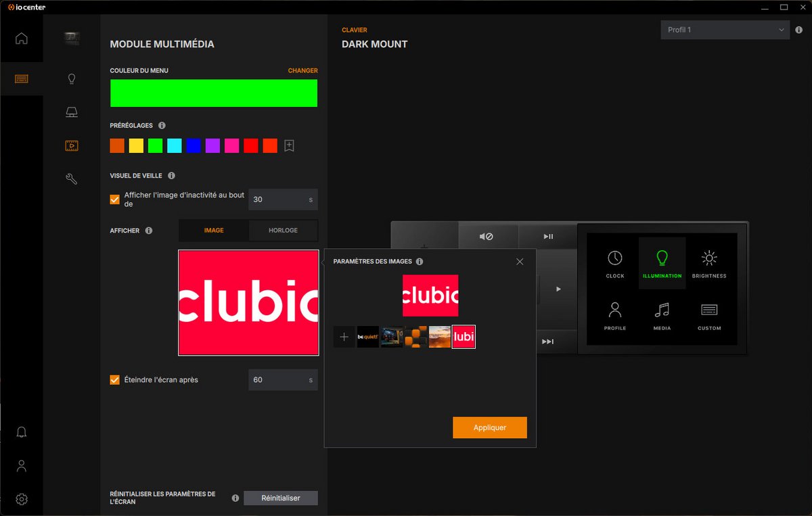Edit the idle image delay field showing 30
The image size is (812, 516).
coord(283,200)
